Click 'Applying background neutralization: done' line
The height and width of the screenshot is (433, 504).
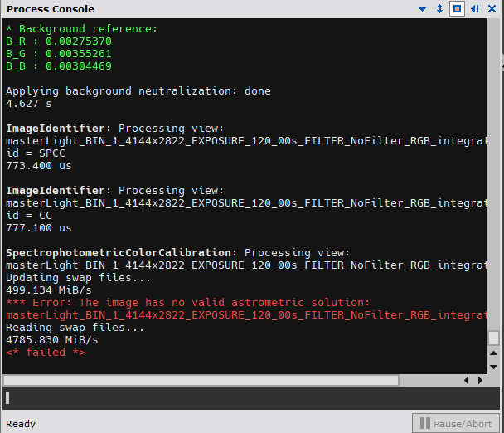point(138,91)
